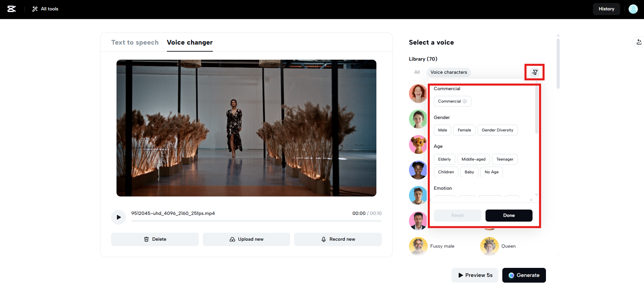The image size is (644, 289).
Task: Click the Library (70) heading
Action: [423, 59]
